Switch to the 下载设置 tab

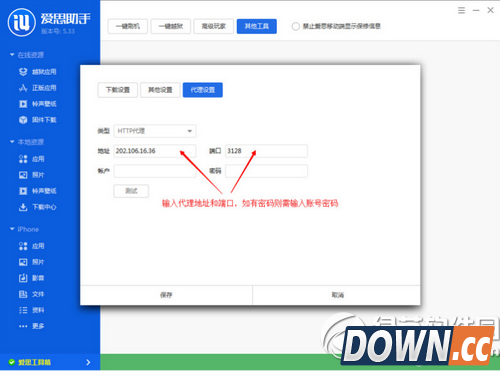click(x=118, y=90)
